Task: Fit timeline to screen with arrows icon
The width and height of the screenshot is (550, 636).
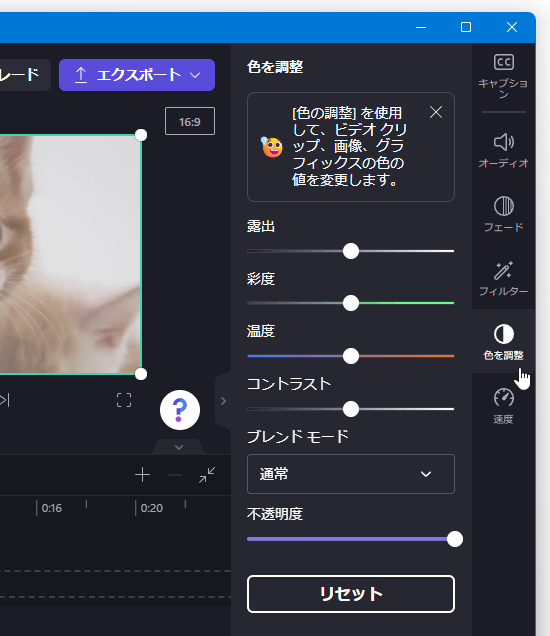Action: (x=207, y=475)
